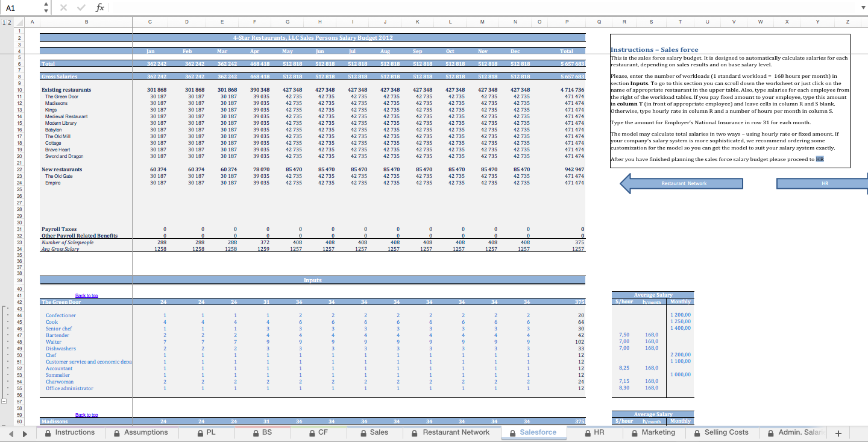Click the Name Box showing A1

point(21,8)
